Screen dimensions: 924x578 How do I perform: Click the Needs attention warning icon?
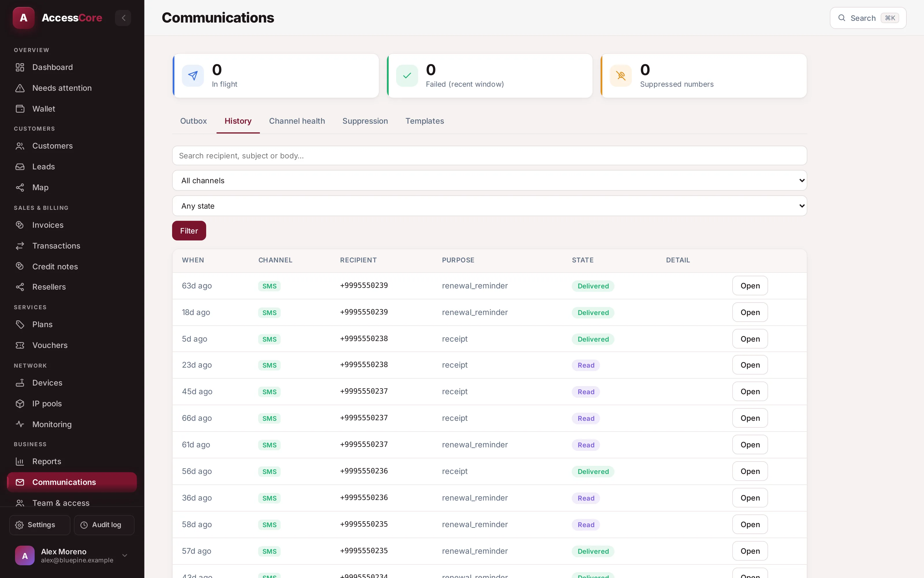pyautogui.click(x=20, y=88)
